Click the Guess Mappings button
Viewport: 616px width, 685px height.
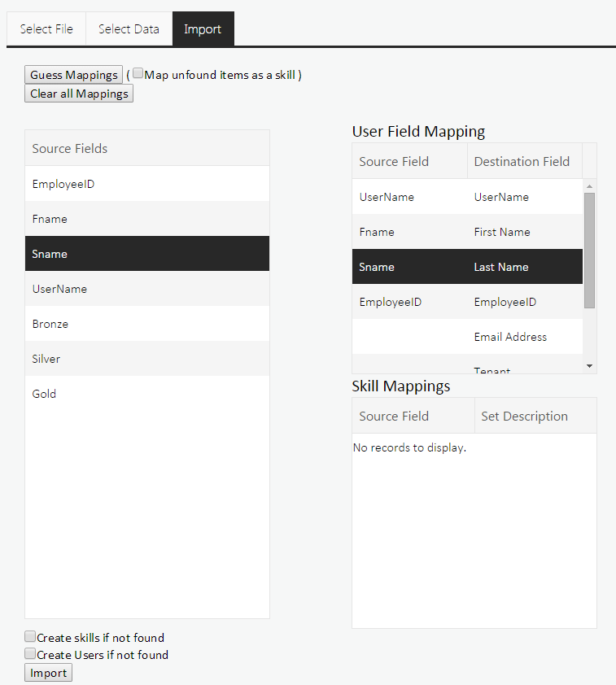point(74,75)
